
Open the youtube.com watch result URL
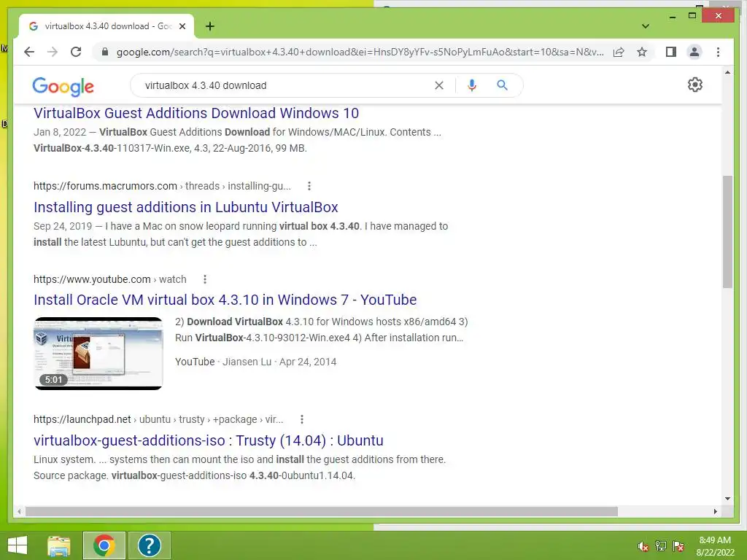click(110, 279)
